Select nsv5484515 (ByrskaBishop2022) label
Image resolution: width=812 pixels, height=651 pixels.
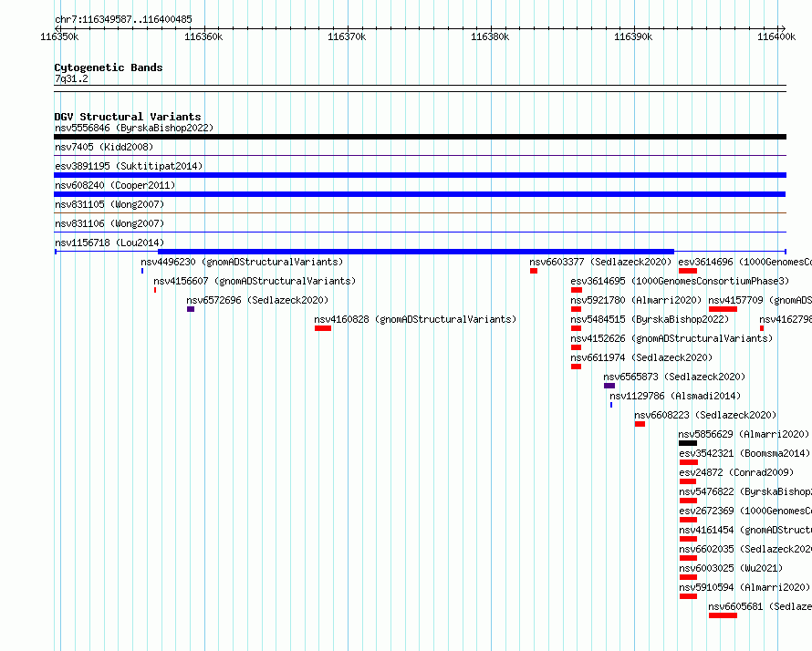650,319
